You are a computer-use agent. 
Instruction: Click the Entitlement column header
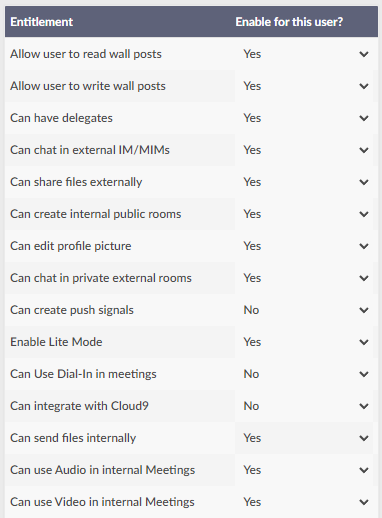click(x=41, y=22)
